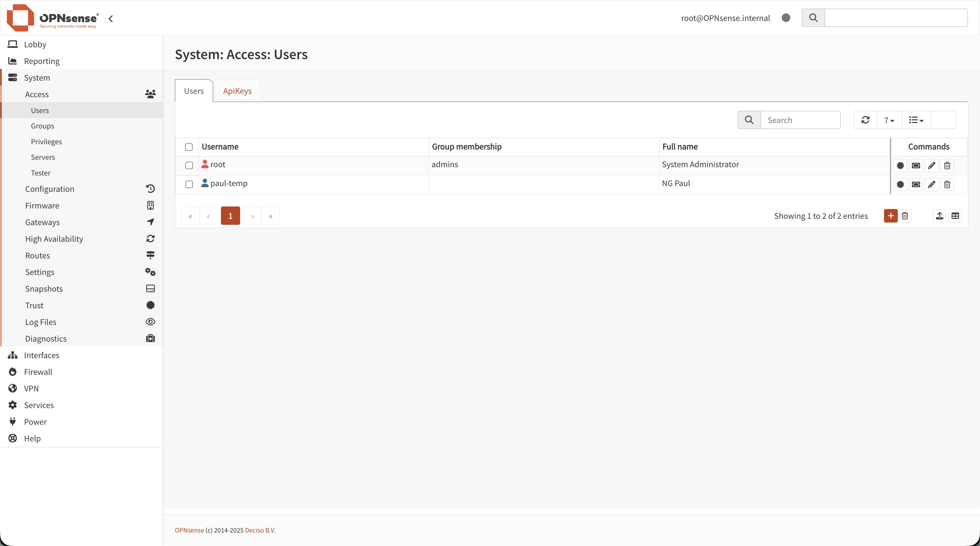Open the Deciso B.V. footer link

[x=260, y=530]
